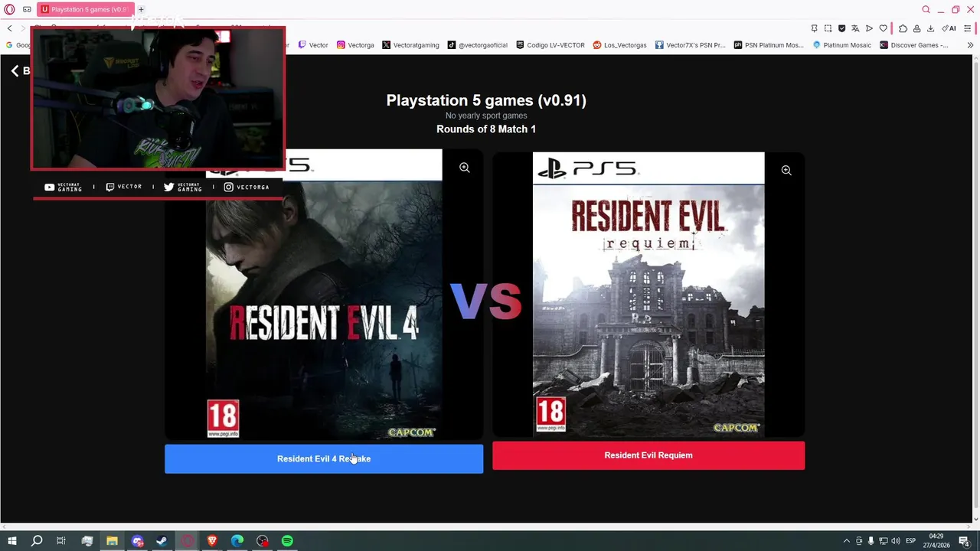Open the Vectorga Instagram bookmark
This screenshot has height=551, width=980.
tap(355, 45)
